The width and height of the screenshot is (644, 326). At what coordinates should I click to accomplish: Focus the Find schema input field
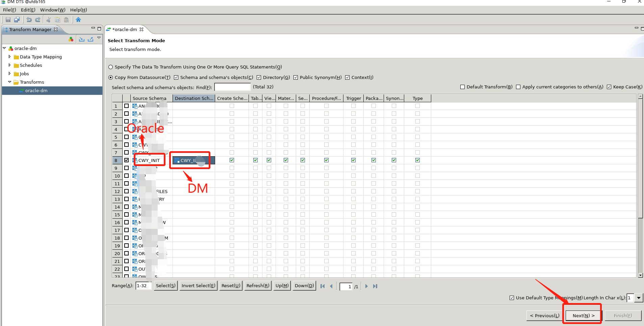pos(232,87)
